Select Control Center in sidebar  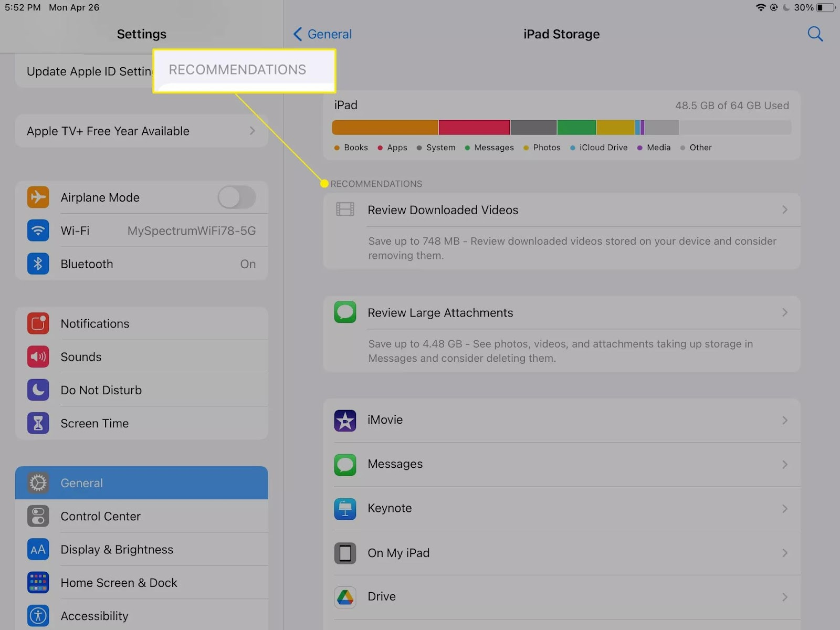tap(142, 516)
